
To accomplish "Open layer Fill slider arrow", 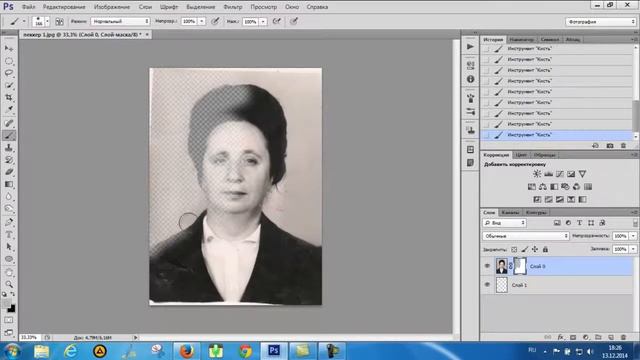I will (x=633, y=249).
